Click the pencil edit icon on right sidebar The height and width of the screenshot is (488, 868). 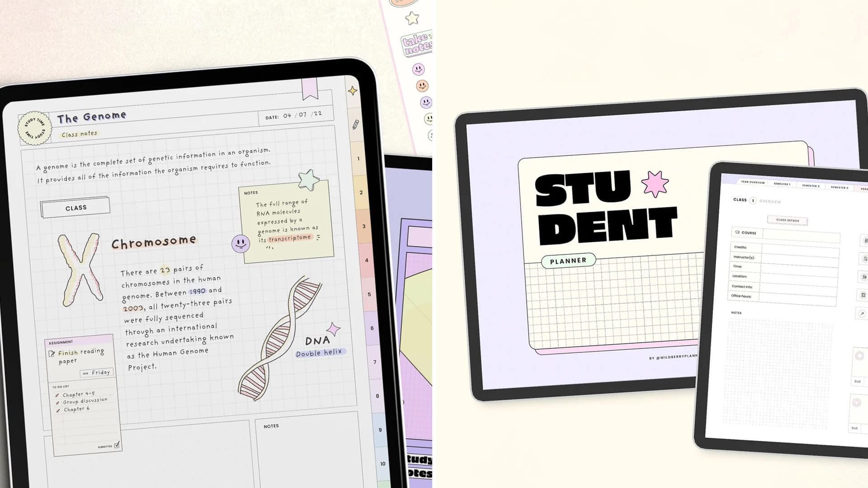click(x=356, y=125)
